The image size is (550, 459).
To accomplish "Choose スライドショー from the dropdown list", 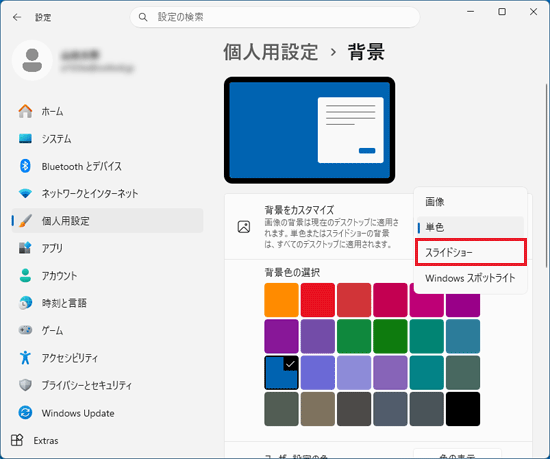I will click(x=470, y=252).
